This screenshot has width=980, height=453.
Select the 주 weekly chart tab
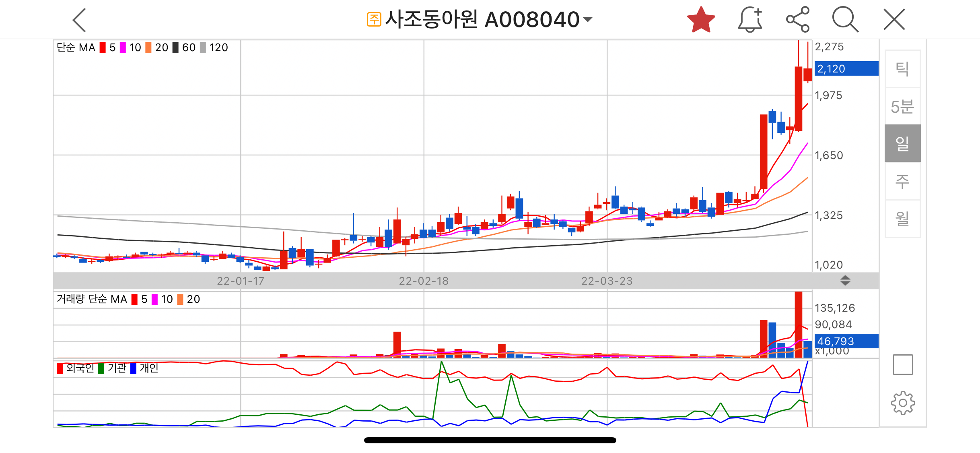pyautogui.click(x=902, y=181)
